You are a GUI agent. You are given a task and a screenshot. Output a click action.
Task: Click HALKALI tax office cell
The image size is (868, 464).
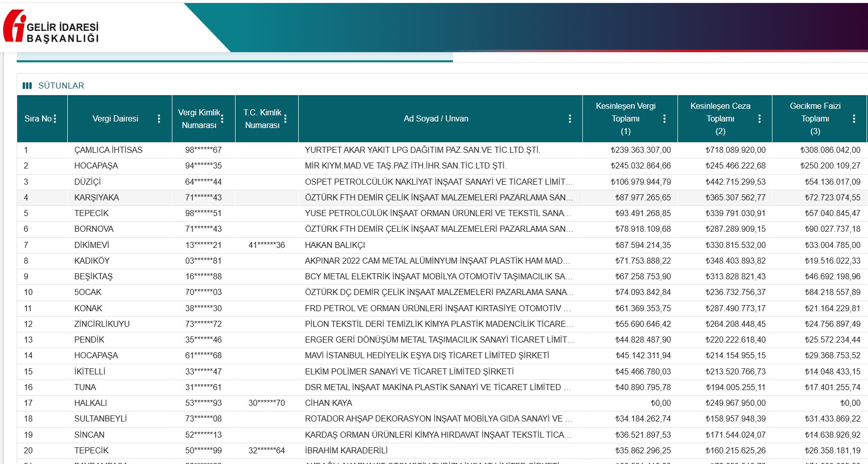point(90,403)
